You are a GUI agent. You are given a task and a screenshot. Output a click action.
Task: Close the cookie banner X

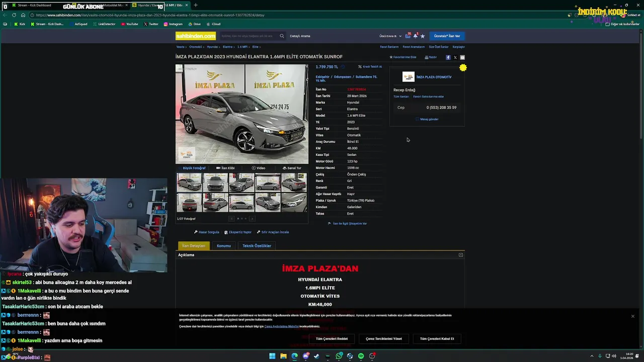point(633,316)
